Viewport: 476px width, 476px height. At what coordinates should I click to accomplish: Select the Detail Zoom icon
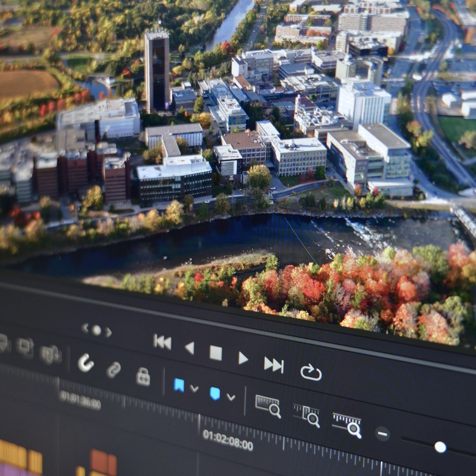point(307,415)
